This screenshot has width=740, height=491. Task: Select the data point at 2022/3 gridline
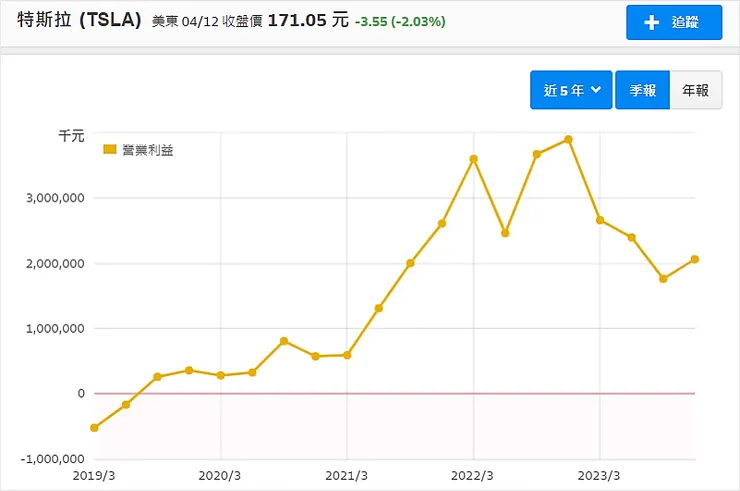pos(473,159)
